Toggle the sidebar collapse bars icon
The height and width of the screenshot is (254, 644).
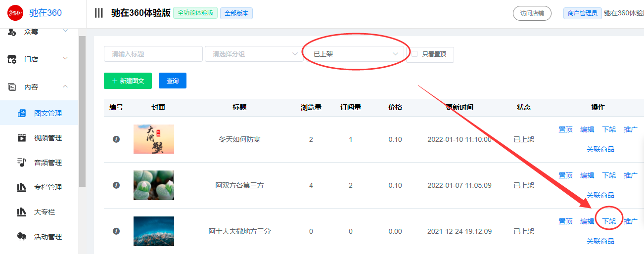(99, 13)
